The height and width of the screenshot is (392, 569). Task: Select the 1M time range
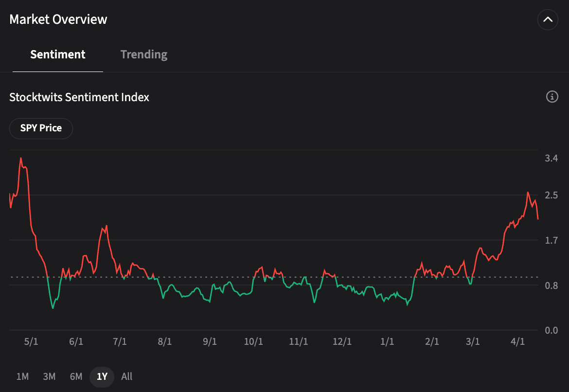(22, 376)
